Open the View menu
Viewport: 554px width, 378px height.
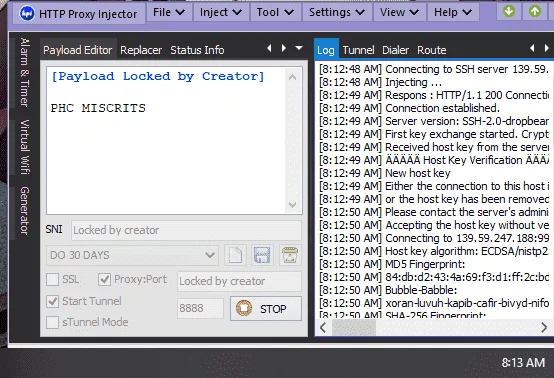399,12
